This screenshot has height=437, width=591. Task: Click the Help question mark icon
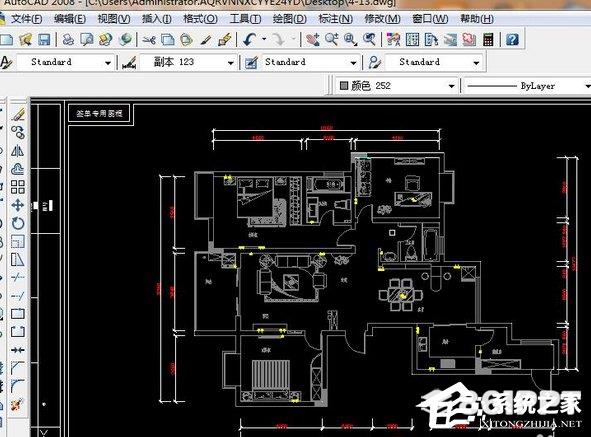click(x=512, y=39)
